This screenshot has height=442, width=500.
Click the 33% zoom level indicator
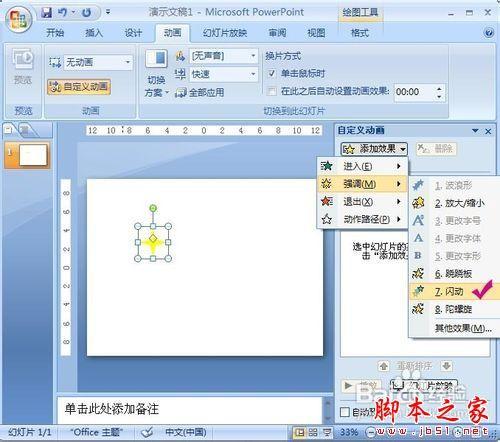[x=349, y=432]
